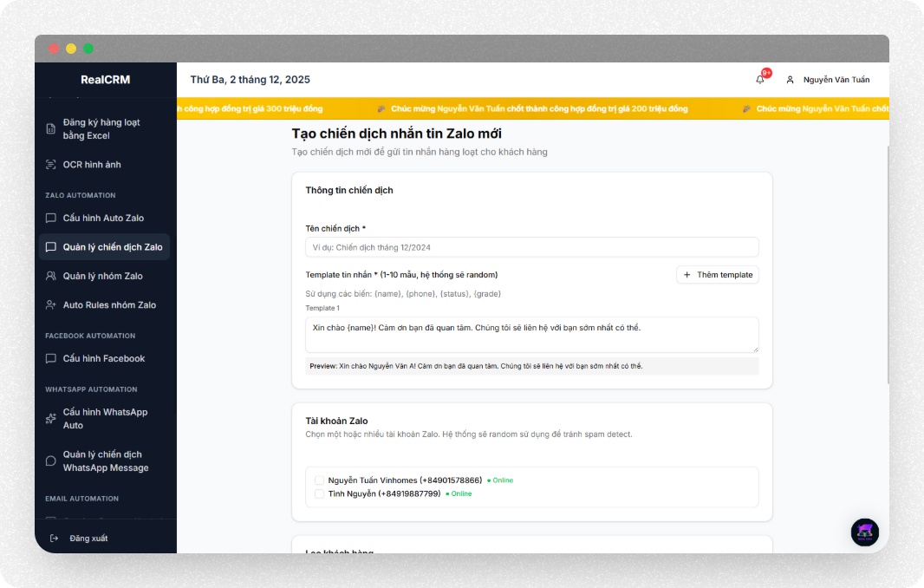Click the Online status of Nguyễn Tuấn Vinhomes
The image size is (924, 588).
pos(500,480)
